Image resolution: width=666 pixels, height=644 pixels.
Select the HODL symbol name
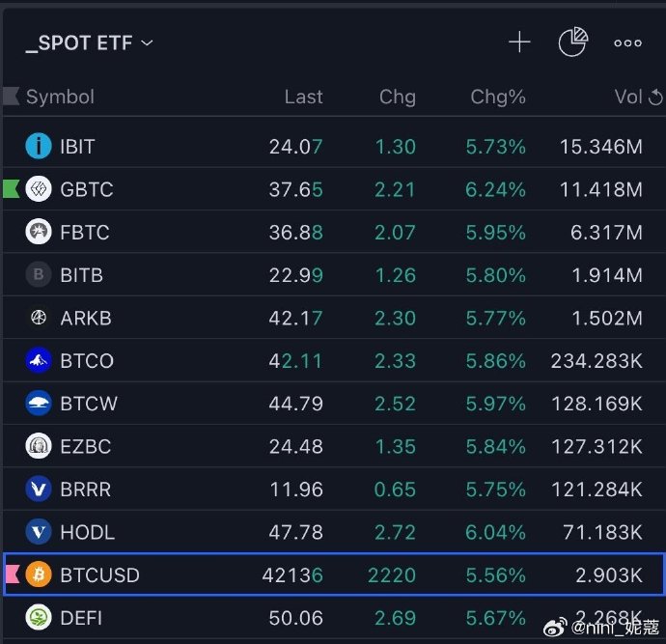(x=88, y=532)
